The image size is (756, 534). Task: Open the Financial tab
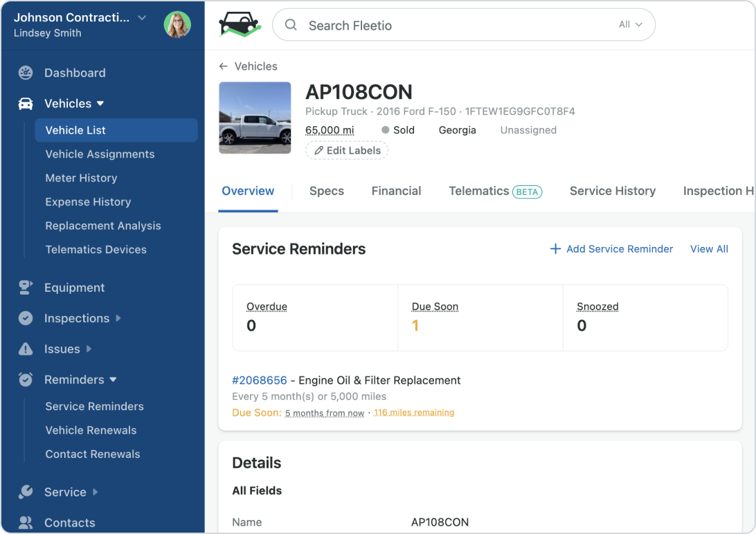pyautogui.click(x=396, y=191)
